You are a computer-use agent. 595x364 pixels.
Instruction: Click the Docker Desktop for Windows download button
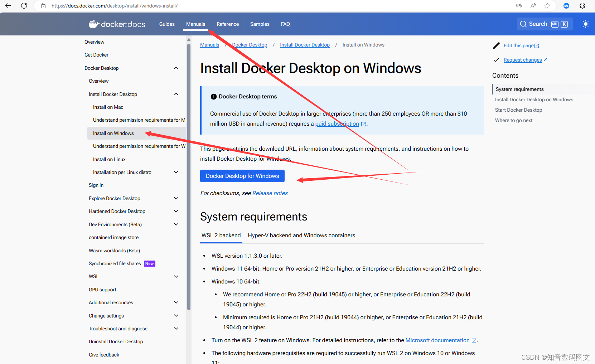click(x=242, y=176)
